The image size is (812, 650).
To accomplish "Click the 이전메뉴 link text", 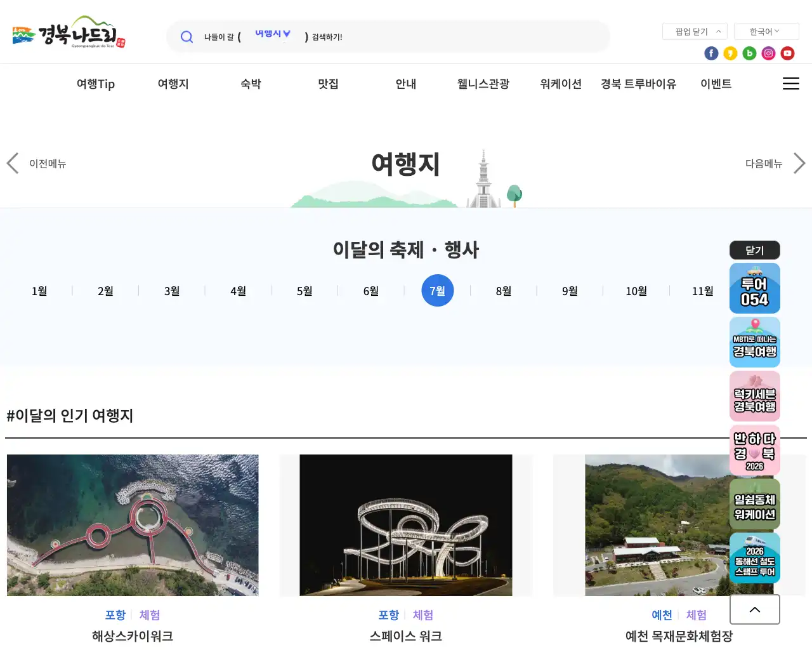I will (x=48, y=164).
